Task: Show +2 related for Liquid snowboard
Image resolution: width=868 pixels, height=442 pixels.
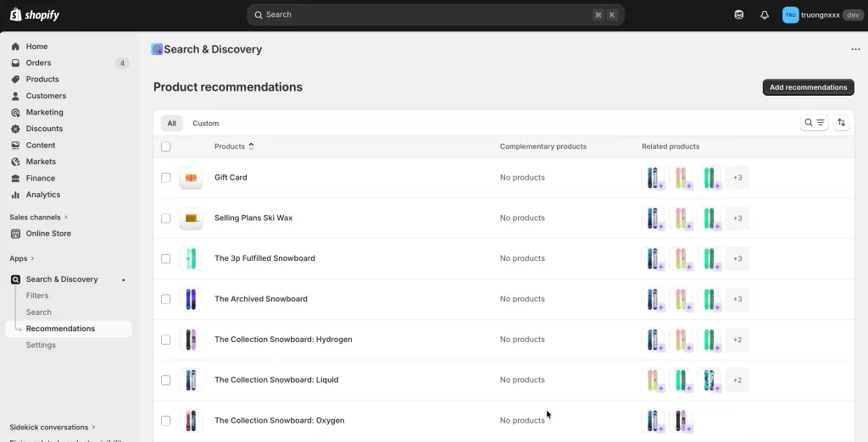Action: (x=737, y=380)
